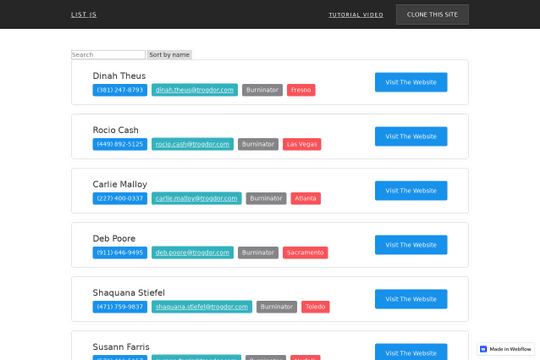Image resolution: width=540 pixels, height=360 pixels.
Task: Click phone number (911) 646-9495
Action: tap(120, 253)
